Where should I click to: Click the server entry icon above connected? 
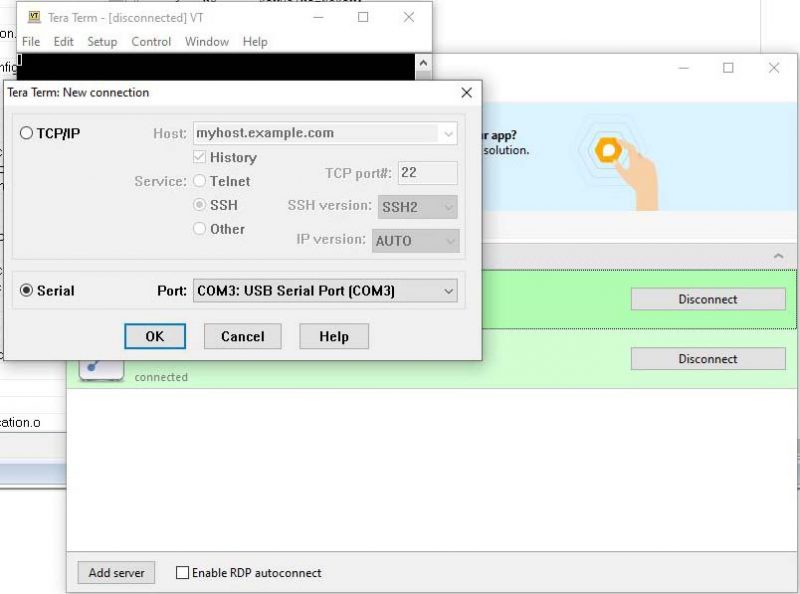tap(100, 368)
